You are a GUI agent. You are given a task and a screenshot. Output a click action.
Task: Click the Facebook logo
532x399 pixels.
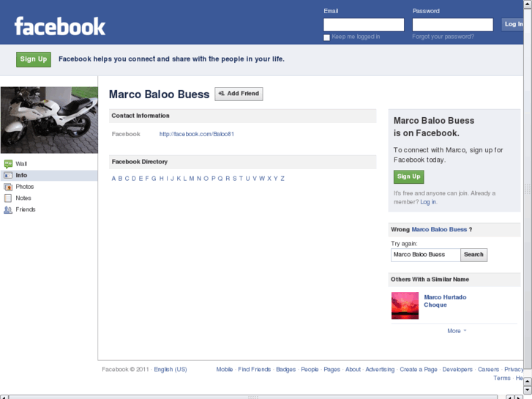tap(60, 26)
